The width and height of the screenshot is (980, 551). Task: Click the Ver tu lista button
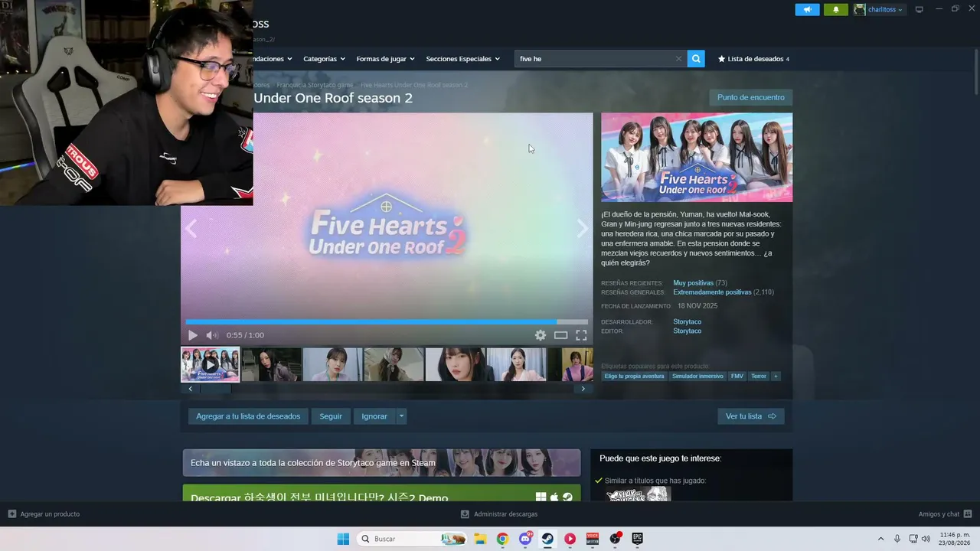(x=751, y=416)
